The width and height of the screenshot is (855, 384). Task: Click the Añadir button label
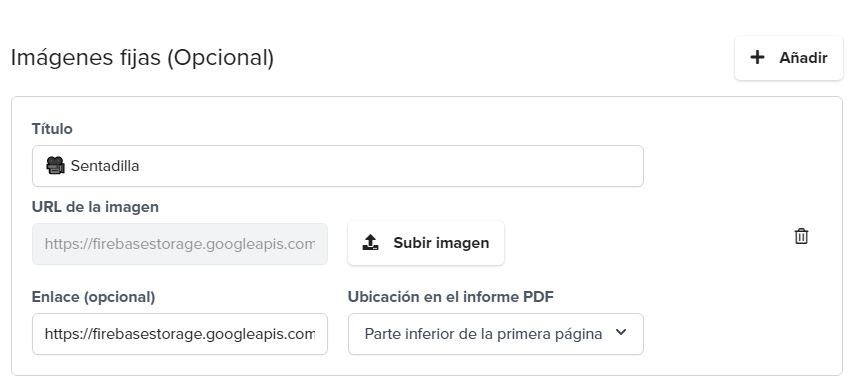(x=803, y=58)
